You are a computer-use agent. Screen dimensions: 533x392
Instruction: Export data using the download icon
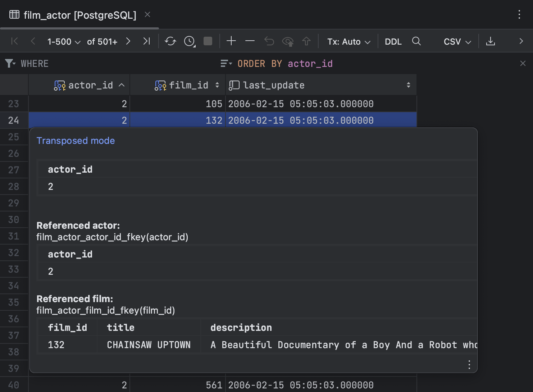coord(491,41)
